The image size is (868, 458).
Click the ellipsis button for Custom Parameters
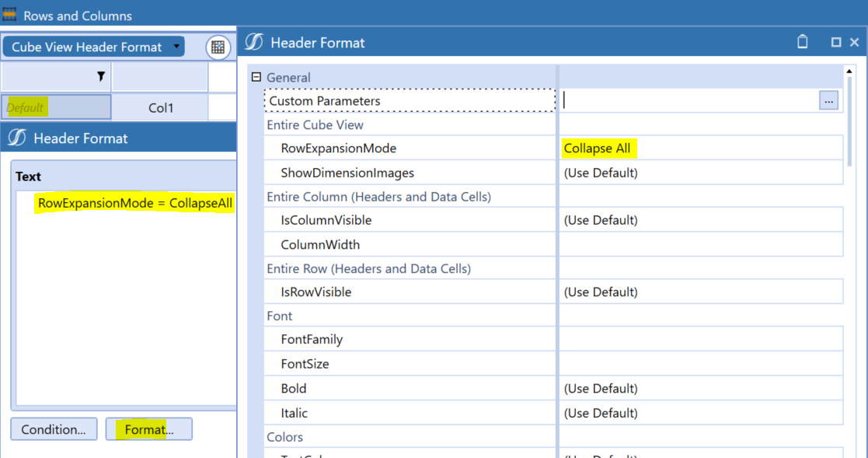tap(828, 100)
